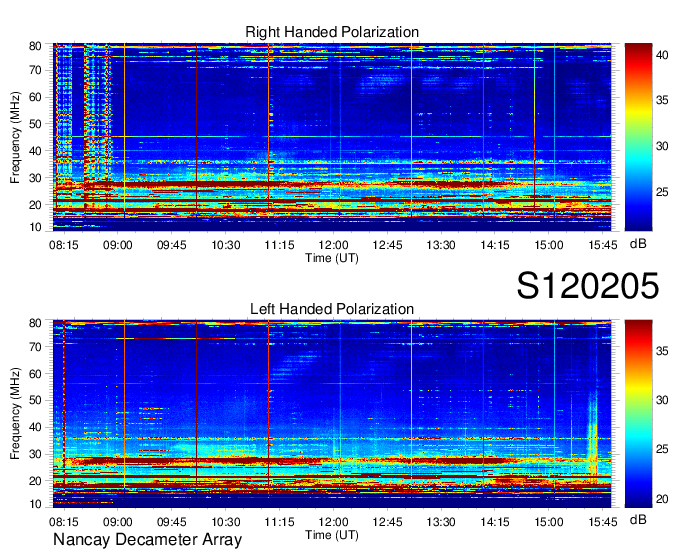Click the 12:45 tick under Left Handed plot
Screen dimensions: 680x552
coord(387,522)
